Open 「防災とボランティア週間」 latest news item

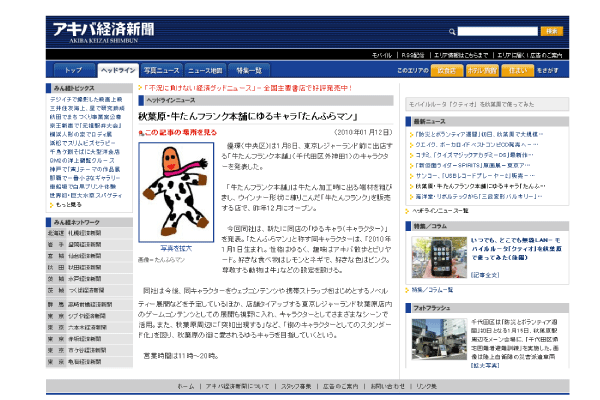pyautogui.click(x=479, y=134)
